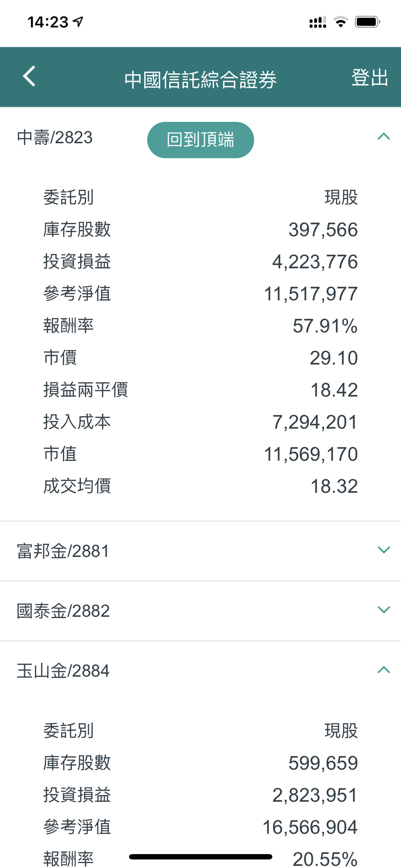The height and width of the screenshot is (868, 401).
Task: Collapse the 中壽/2823 section chevron
Action: (384, 137)
